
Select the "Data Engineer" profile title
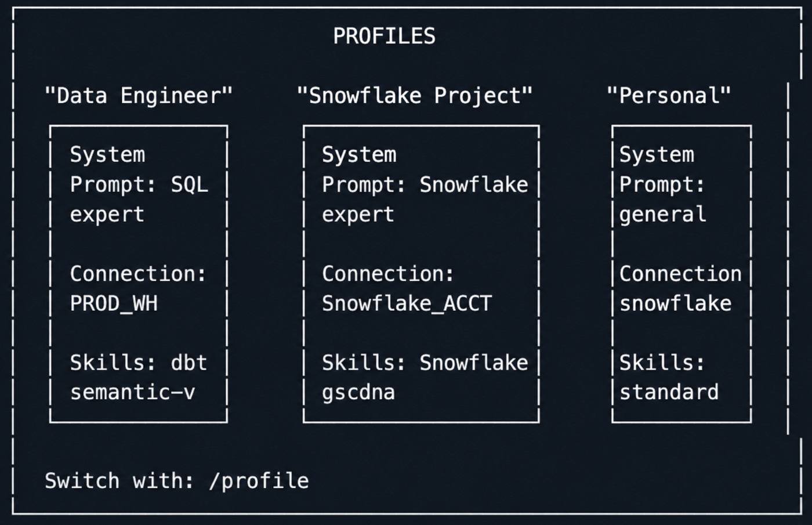click(139, 95)
